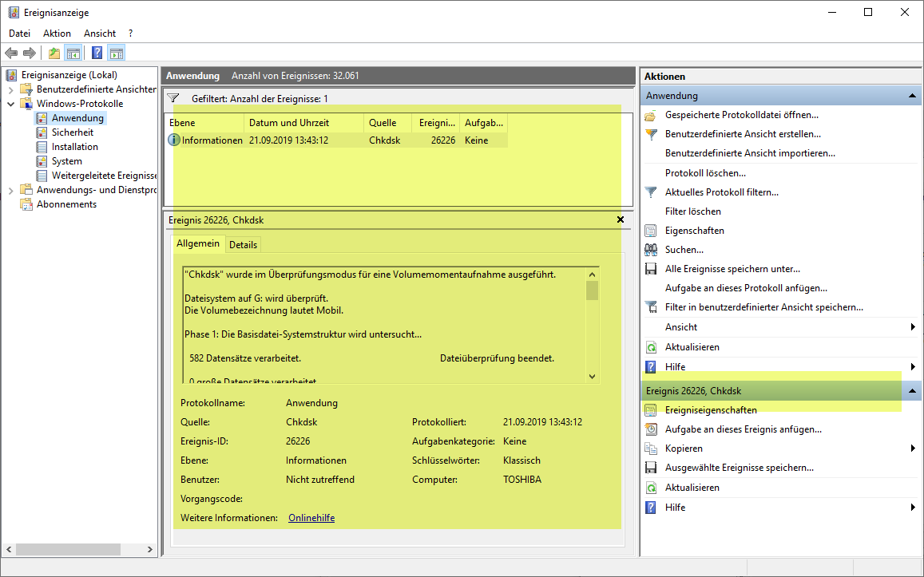Open the Onlinehilfe link
The image size is (924, 577).
tap(311, 518)
